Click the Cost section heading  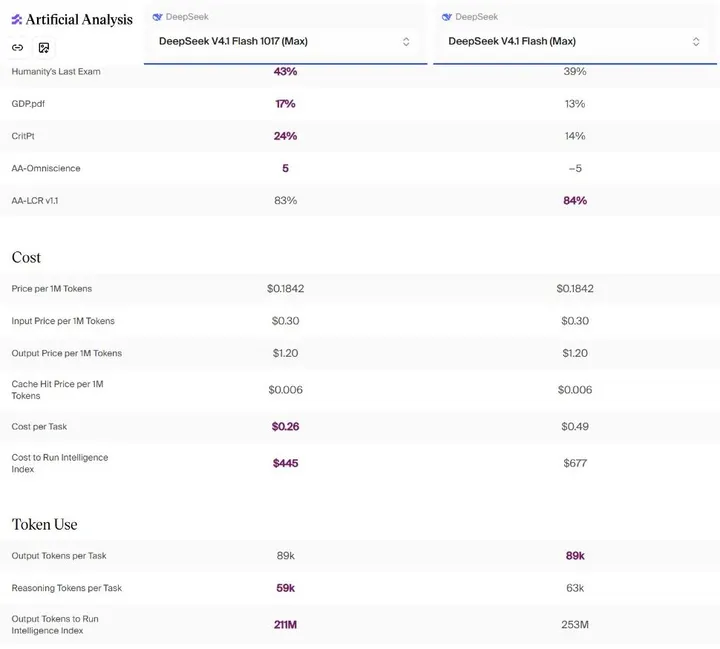[26, 257]
